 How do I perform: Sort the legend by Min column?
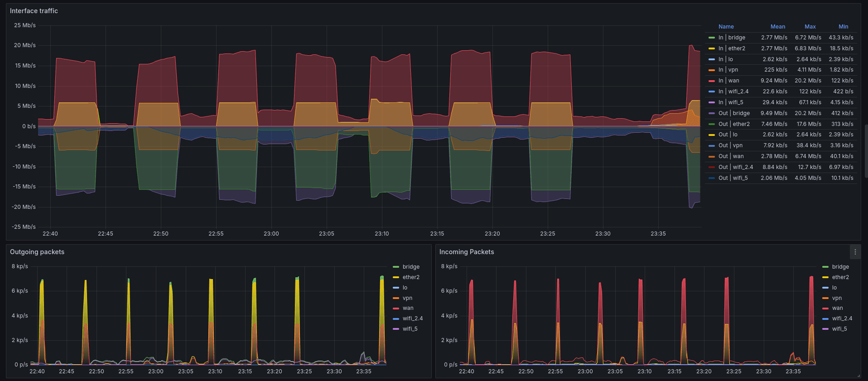(843, 27)
